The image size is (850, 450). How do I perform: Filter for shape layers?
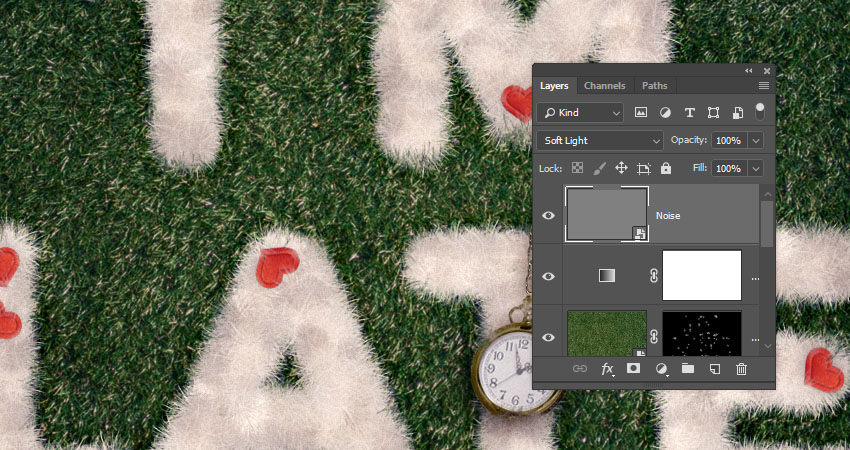click(x=713, y=113)
